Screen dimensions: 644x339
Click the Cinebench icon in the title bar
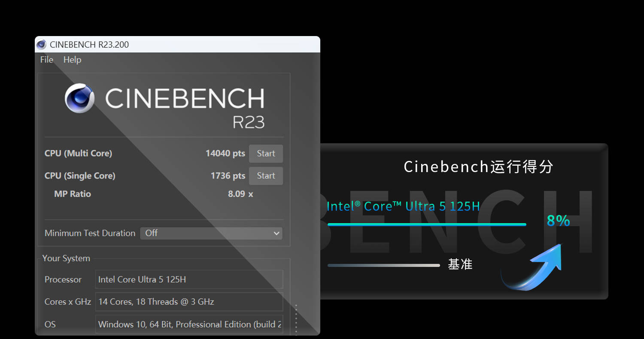42,45
